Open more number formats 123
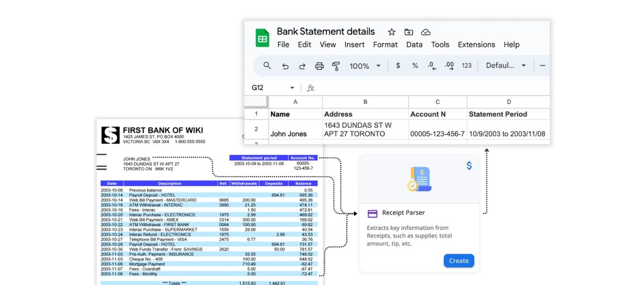 pos(467,65)
